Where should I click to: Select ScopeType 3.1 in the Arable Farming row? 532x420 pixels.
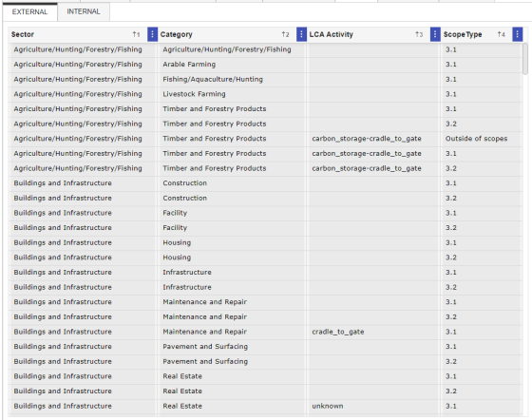click(x=482, y=65)
